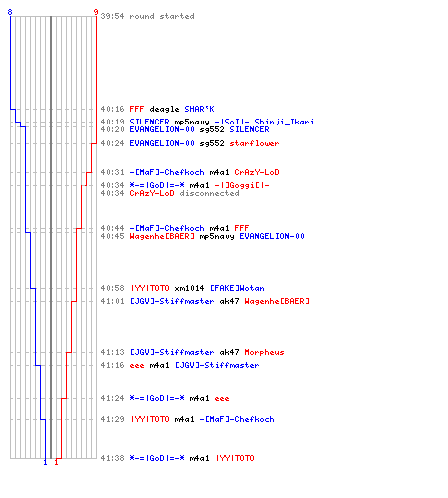
Task: Select timestamp 40:58 xm1014 kill marker
Action: (112, 288)
